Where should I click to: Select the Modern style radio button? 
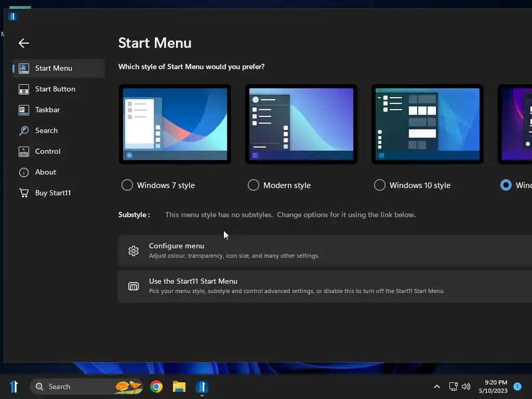click(254, 185)
